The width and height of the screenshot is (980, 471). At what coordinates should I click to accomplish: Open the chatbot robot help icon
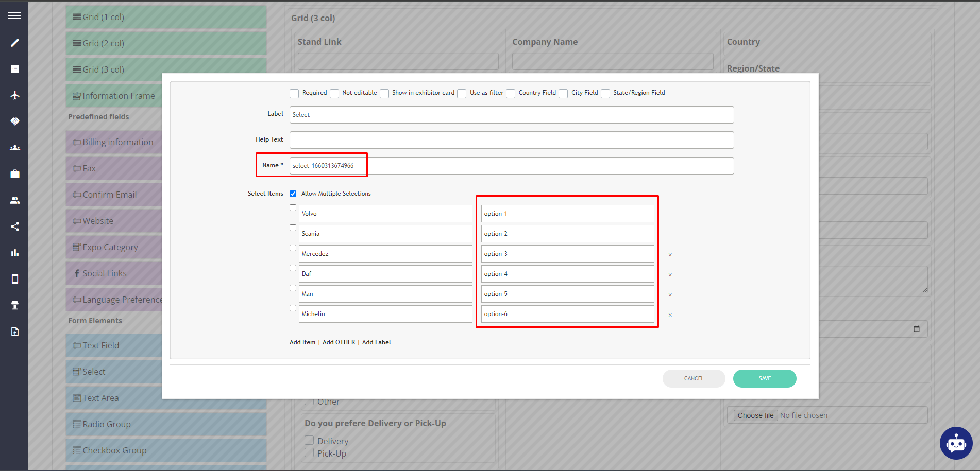tap(956, 443)
